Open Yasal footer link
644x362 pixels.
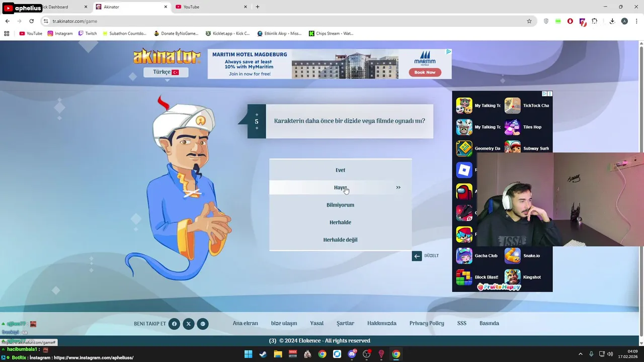pyautogui.click(x=316, y=323)
